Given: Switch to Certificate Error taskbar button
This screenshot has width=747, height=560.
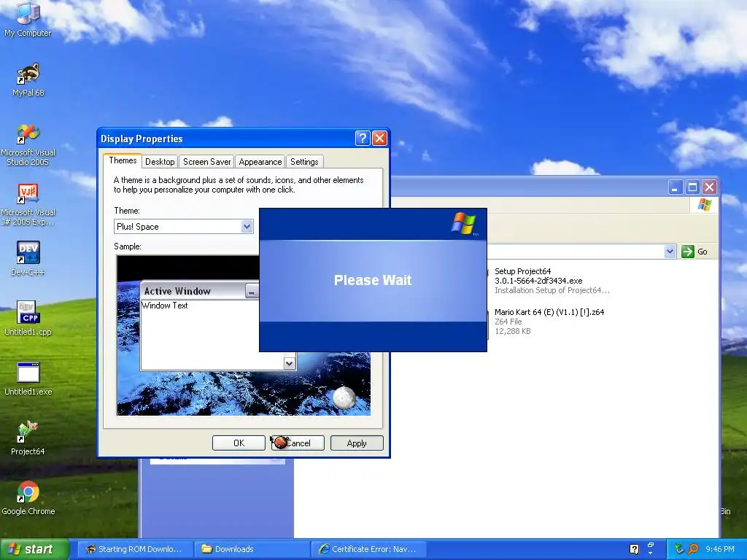Looking at the screenshot, I should pos(368,549).
